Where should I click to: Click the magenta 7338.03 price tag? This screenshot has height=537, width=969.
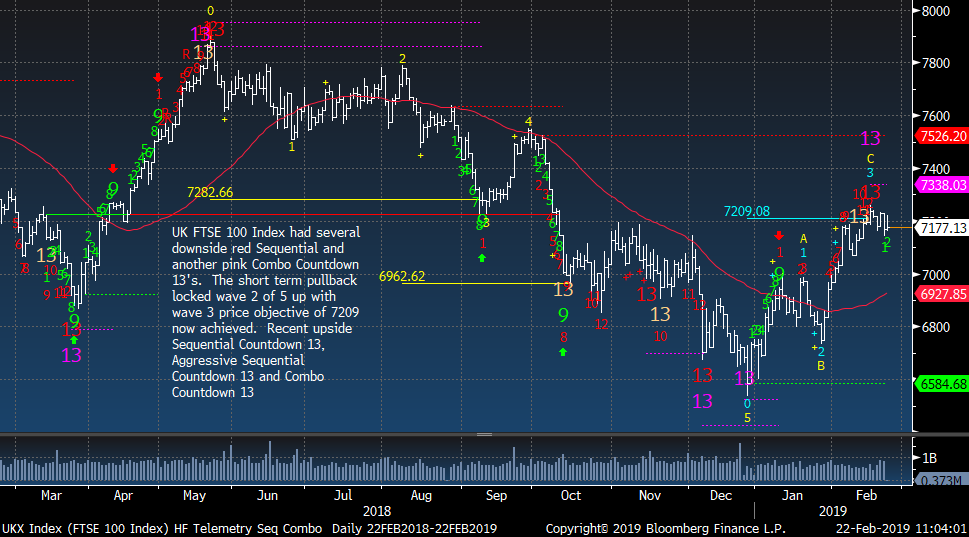(x=942, y=185)
